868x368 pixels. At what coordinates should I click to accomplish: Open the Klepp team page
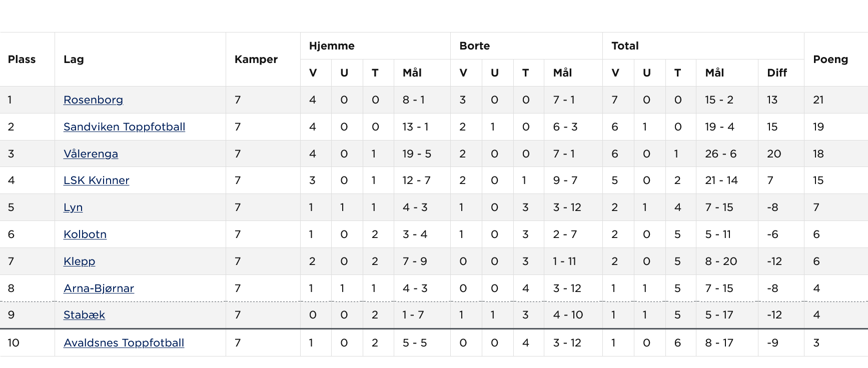[79, 261]
